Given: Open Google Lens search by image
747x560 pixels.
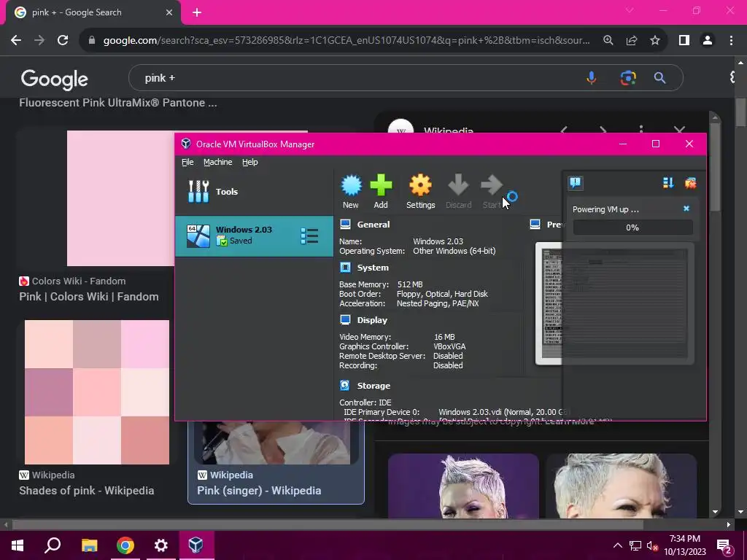Looking at the screenshot, I should click(628, 77).
